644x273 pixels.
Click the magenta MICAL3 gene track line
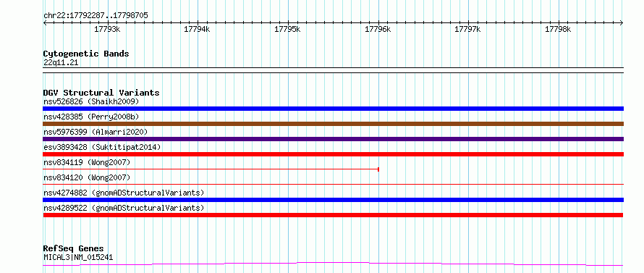pyautogui.click(x=333, y=264)
